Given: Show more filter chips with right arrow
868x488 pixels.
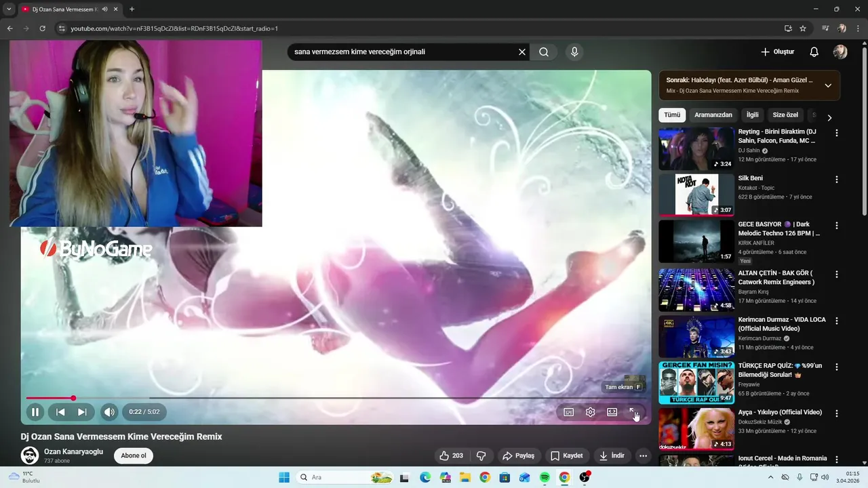Looking at the screenshot, I should (x=829, y=117).
